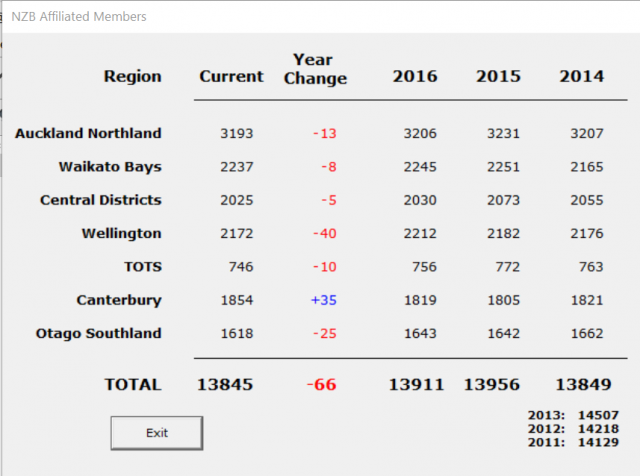Click the 'Year Change' column header
The height and width of the screenshot is (476, 640).
(315, 69)
